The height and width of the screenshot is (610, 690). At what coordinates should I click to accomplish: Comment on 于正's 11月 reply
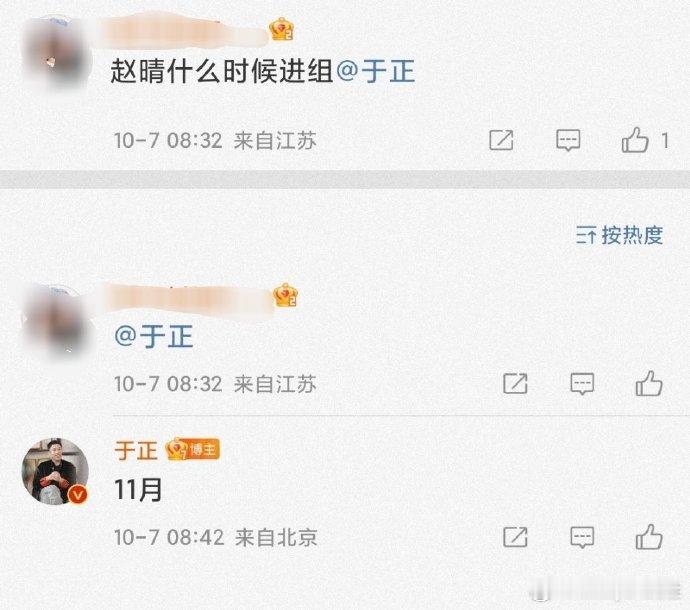tap(582, 537)
